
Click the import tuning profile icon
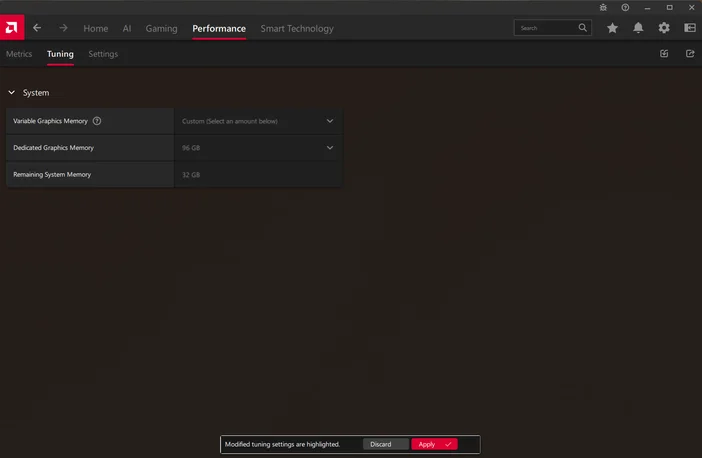(664, 54)
